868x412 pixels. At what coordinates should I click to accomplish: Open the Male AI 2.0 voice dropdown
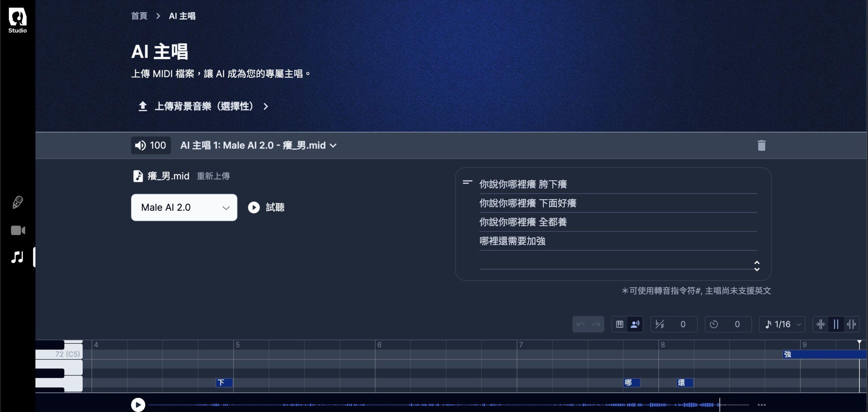pyautogui.click(x=184, y=207)
